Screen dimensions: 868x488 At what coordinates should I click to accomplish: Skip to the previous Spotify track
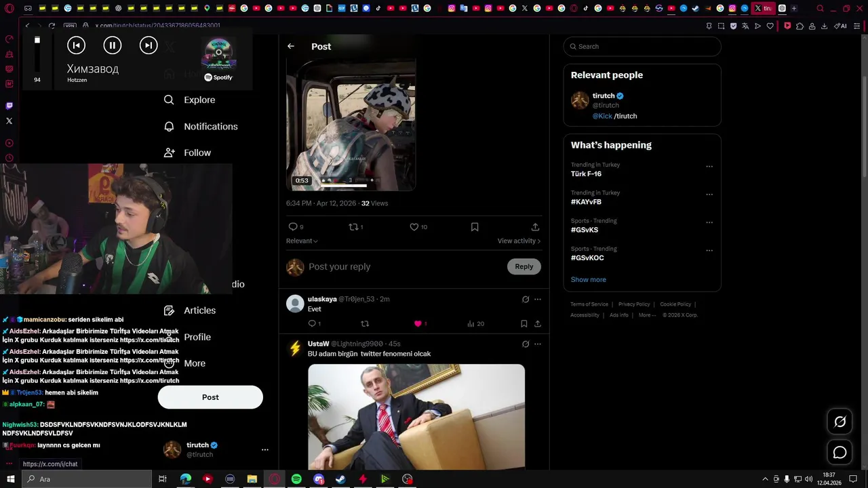(76, 45)
